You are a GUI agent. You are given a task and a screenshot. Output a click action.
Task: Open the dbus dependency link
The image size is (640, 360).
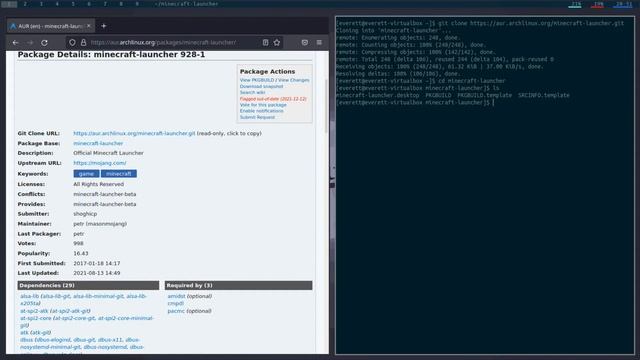coord(27,340)
